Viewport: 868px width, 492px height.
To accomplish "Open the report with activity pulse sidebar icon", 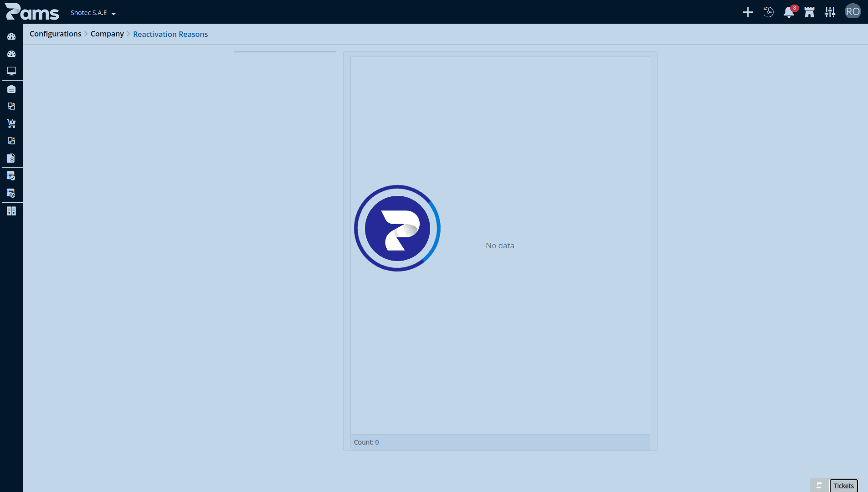I will pos(11,193).
